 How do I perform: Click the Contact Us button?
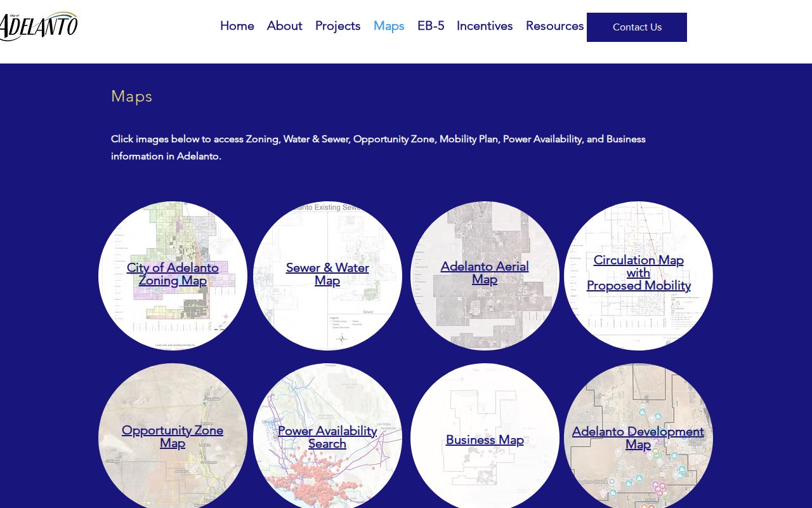point(637,27)
